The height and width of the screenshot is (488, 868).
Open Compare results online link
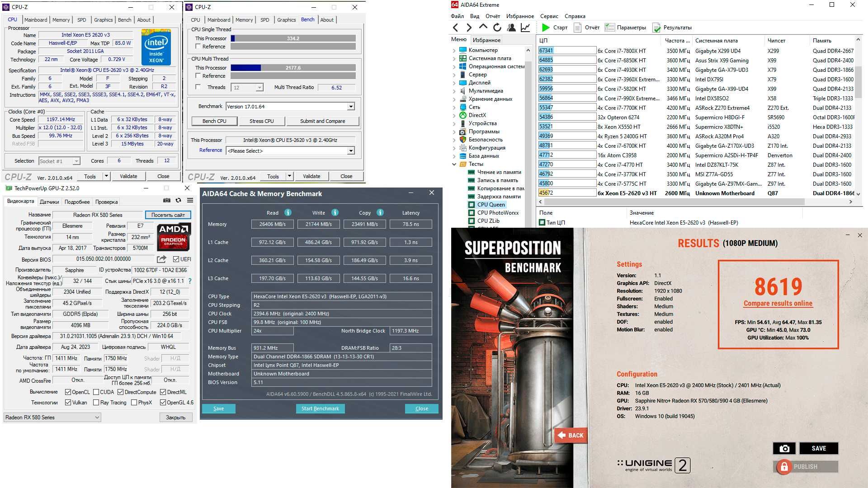[778, 304]
